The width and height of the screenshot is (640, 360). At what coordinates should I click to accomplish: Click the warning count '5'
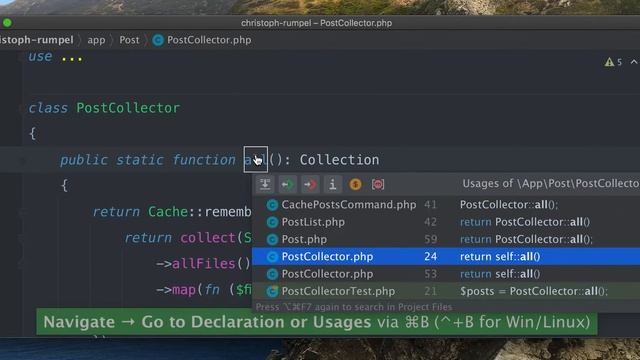tap(620, 62)
